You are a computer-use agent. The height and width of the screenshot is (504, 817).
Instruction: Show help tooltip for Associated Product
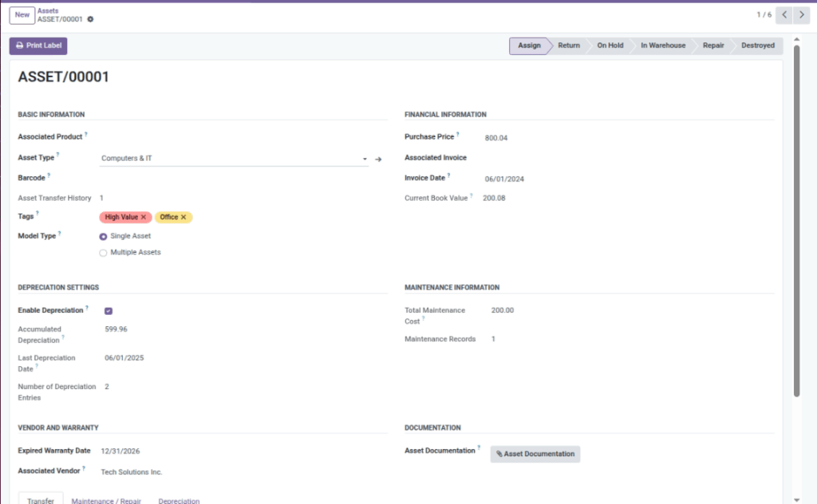86,134
